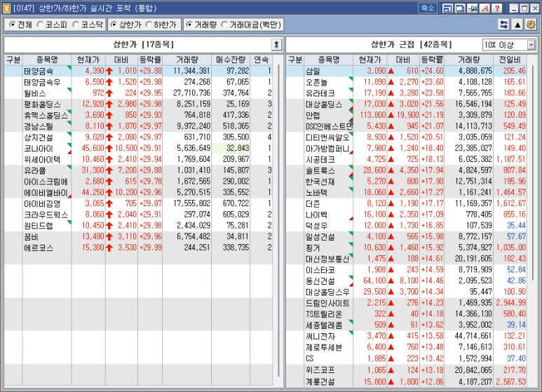Select the 휴맥스홀딩스 row
This screenshot has height=392, width=542.
(138, 115)
